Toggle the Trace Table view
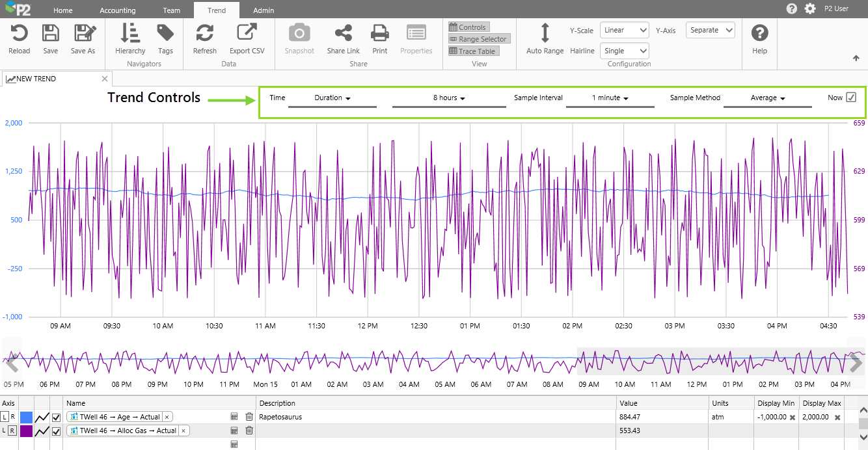 (473, 51)
